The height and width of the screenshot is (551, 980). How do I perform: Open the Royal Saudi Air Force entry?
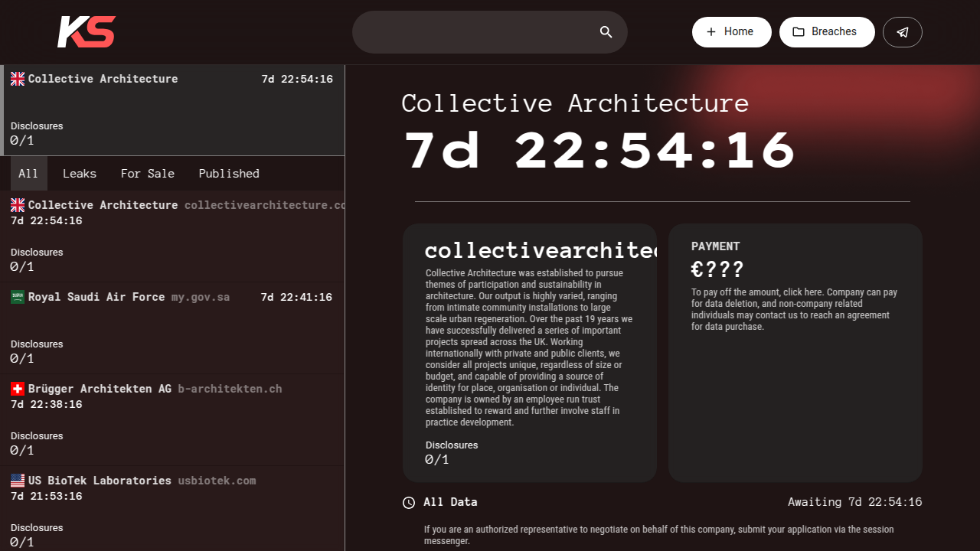point(96,297)
